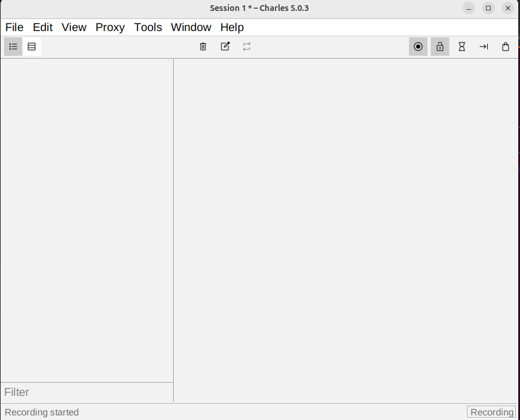Switch to Structure view

click(x=13, y=47)
